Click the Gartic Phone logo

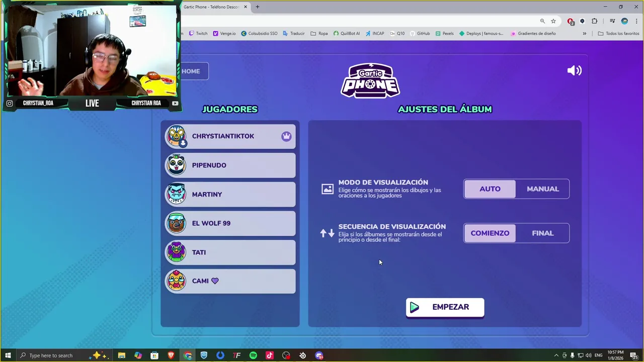[x=370, y=80]
